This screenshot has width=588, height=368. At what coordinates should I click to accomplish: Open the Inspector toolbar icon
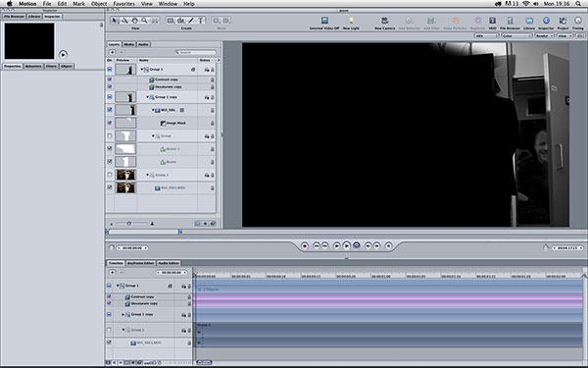pyautogui.click(x=546, y=21)
